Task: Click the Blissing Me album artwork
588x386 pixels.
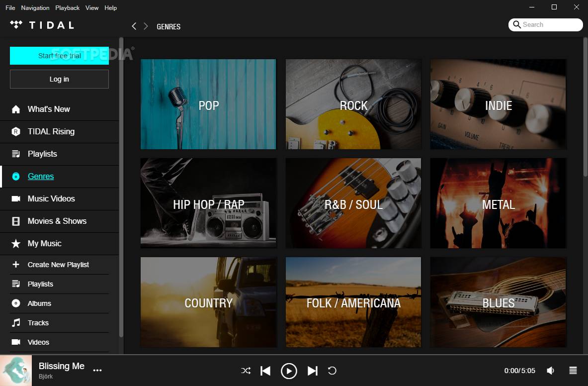Action: 16,371
